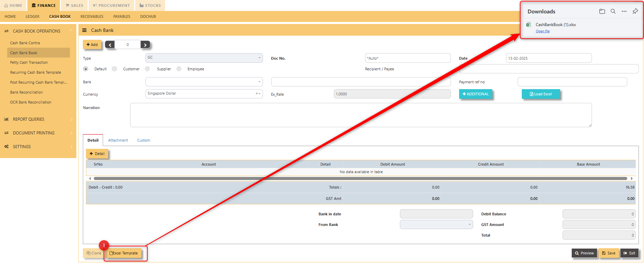Select the Default radio button

(86, 69)
